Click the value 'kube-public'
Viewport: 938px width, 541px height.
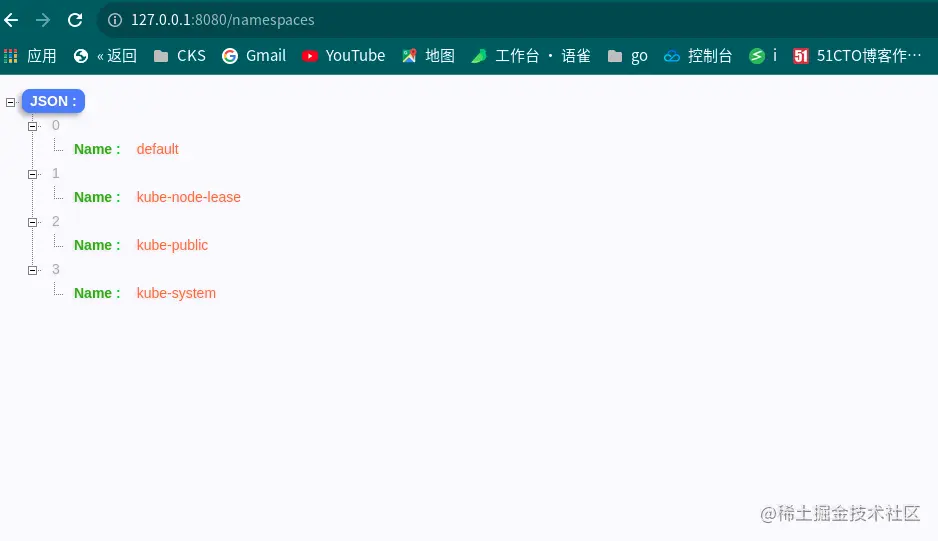click(172, 245)
